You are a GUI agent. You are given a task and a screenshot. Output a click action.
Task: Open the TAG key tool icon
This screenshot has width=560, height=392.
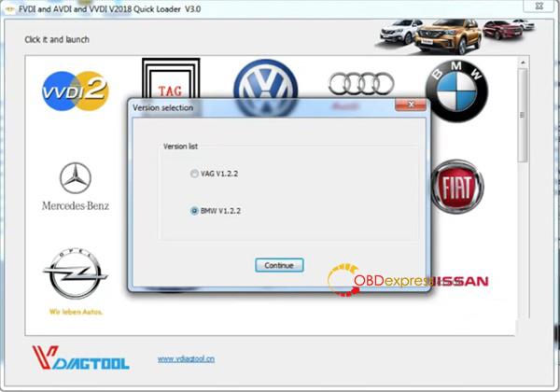click(x=171, y=77)
